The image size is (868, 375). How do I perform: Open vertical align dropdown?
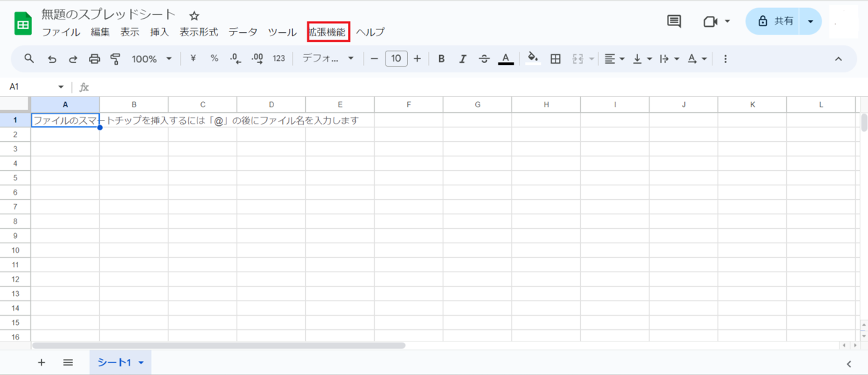[642, 59]
